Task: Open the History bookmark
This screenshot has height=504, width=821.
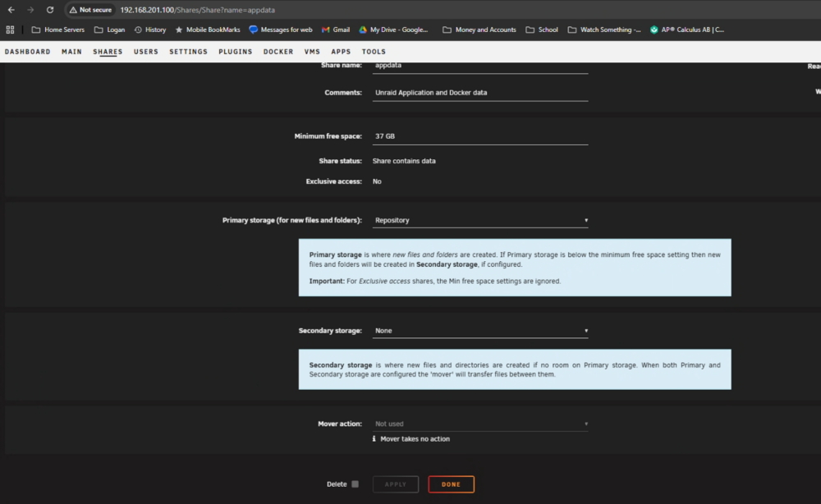Action: point(150,30)
